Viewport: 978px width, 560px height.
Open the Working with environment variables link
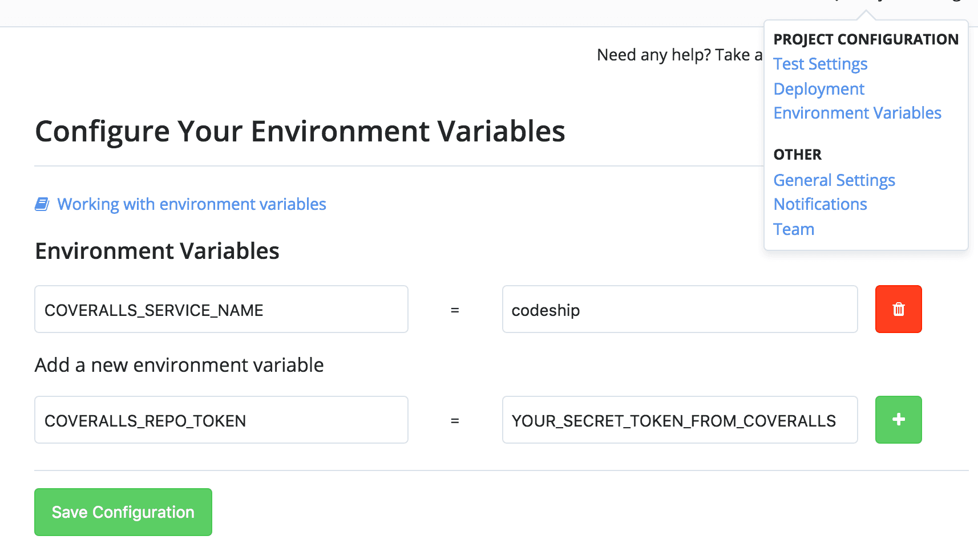click(192, 204)
